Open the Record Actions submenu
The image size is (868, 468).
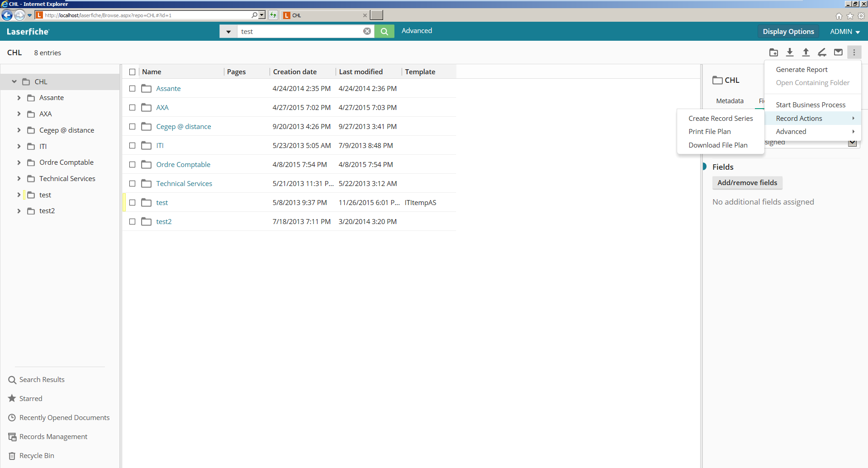click(812, 119)
